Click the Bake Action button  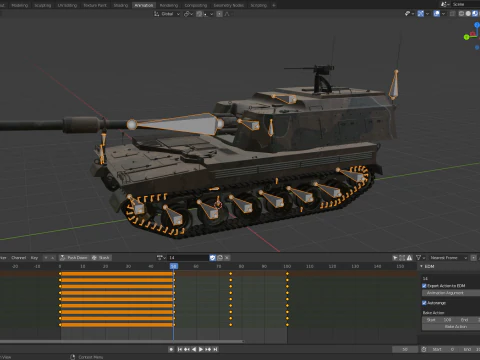451,327
